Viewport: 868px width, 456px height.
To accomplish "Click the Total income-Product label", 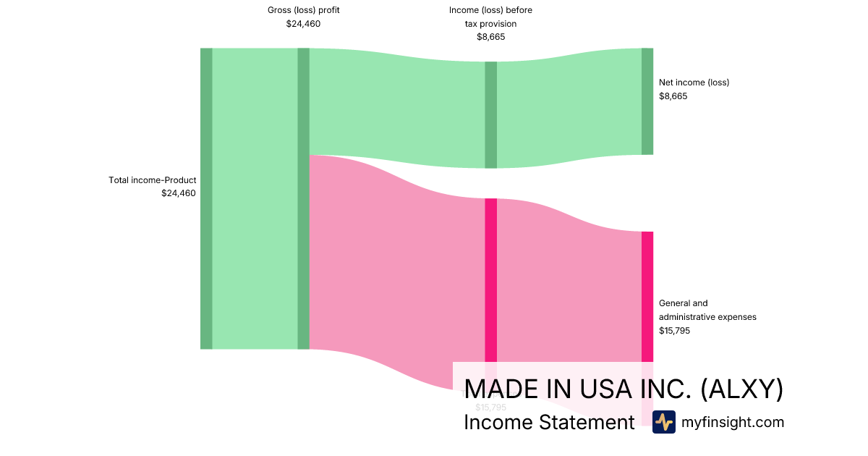I will (x=153, y=180).
